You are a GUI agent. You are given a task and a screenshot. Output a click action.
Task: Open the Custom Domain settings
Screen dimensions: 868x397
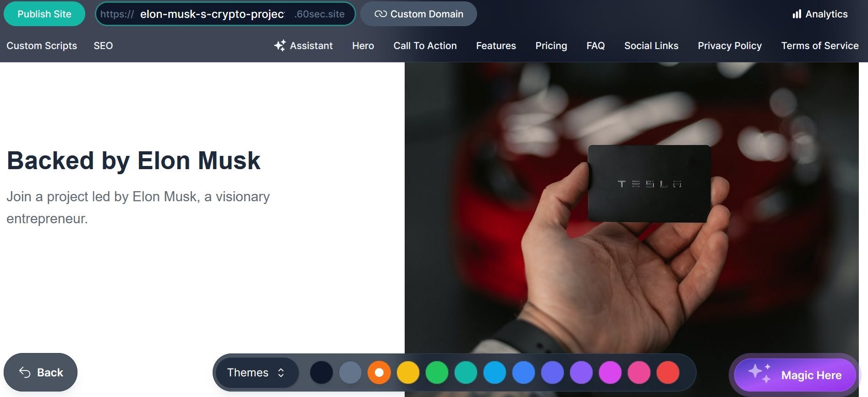[x=418, y=14]
